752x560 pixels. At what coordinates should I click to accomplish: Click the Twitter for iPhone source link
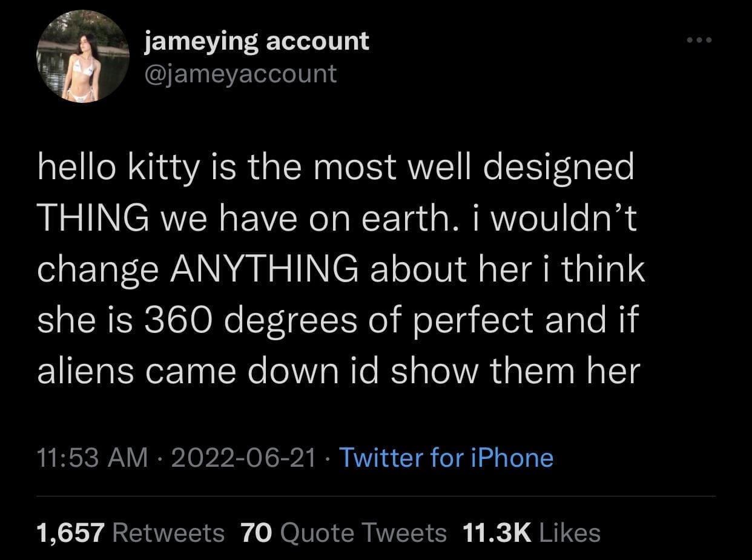coord(446,458)
